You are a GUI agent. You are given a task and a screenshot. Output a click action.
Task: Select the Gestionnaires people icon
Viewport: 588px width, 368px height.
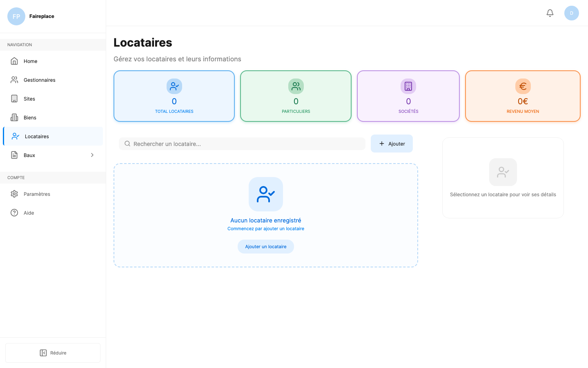tap(15, 80)
